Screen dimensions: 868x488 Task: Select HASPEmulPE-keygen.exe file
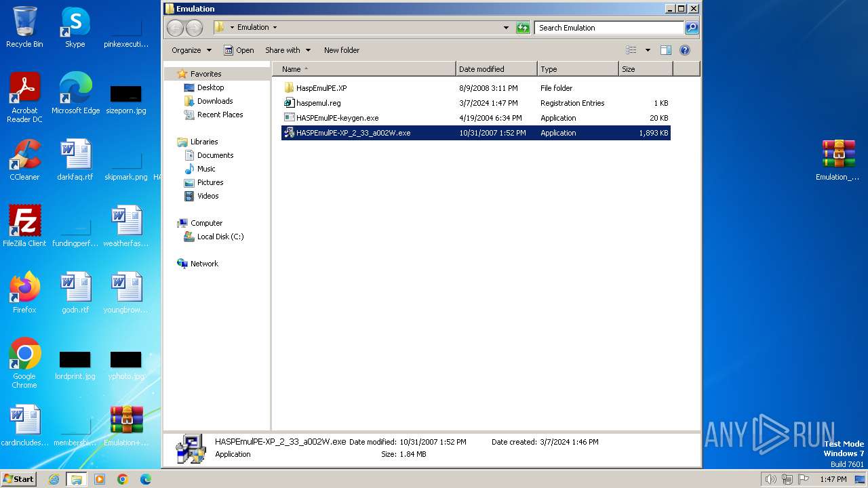[x=337, y=118]
